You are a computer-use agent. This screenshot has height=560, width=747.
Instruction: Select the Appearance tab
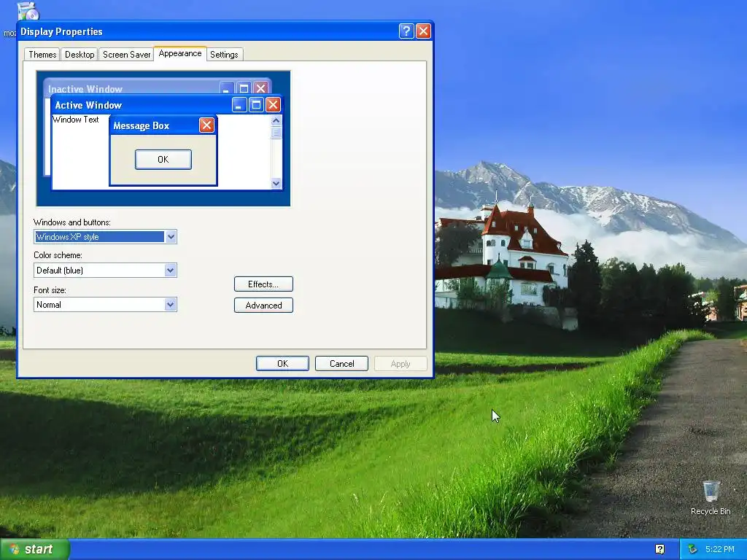[180, 53]
